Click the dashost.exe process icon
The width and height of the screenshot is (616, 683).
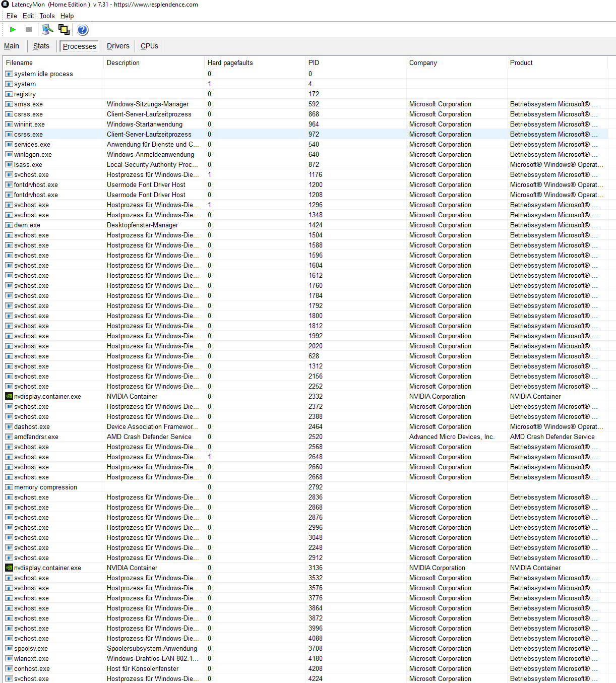[x=9, y=426]
